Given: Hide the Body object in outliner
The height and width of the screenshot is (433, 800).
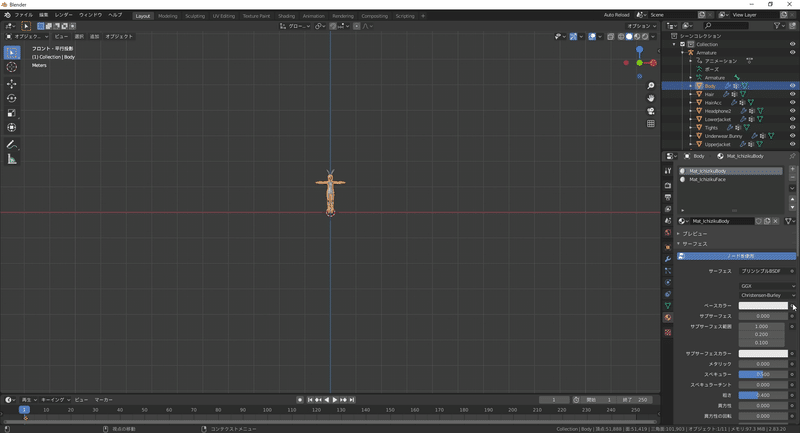Looking at the screenshot, I should pyautogui.click(x=792, y=86).
